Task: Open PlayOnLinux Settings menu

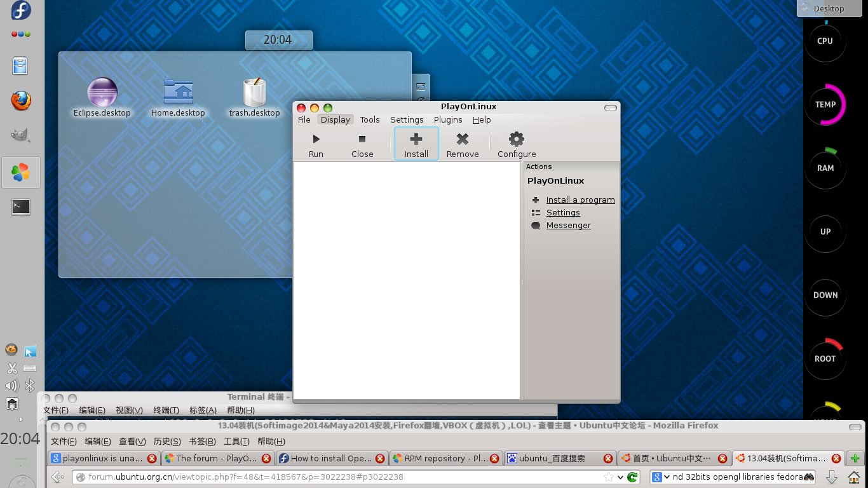Action: point(407,119)
